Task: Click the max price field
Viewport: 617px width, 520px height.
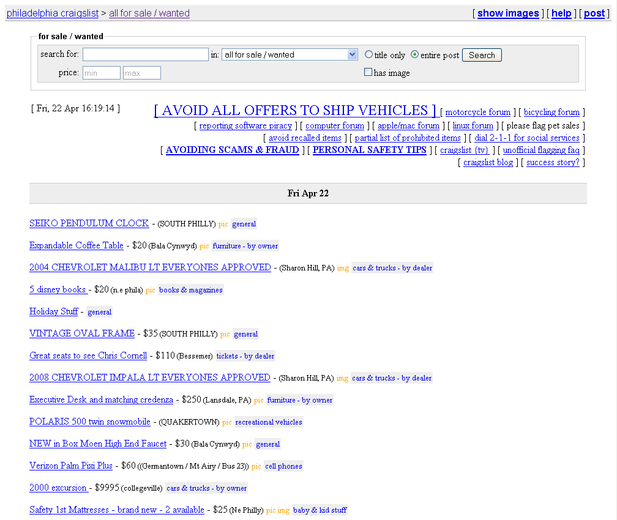Action: (142, 73)
